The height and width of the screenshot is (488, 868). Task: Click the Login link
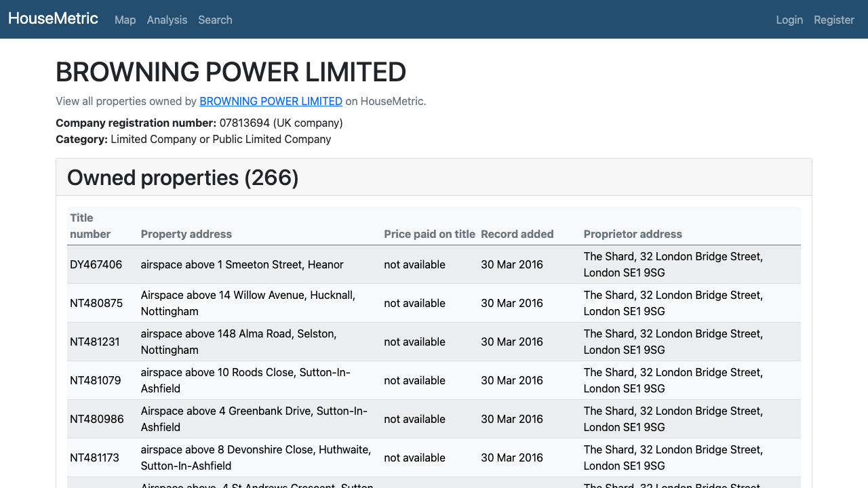click(789, 20)
